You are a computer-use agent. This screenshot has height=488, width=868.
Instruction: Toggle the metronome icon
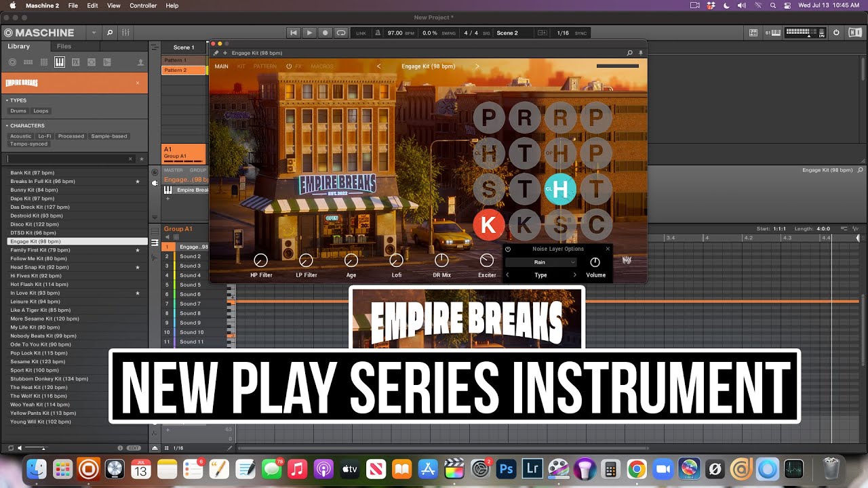point(378,33)
